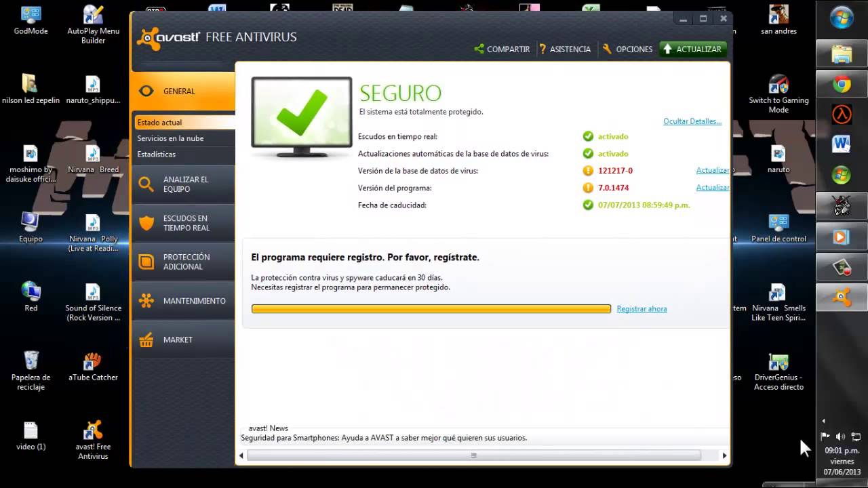Click green check icon beside Fecha de caducidad
868x488 pixels.
[588, 205]
